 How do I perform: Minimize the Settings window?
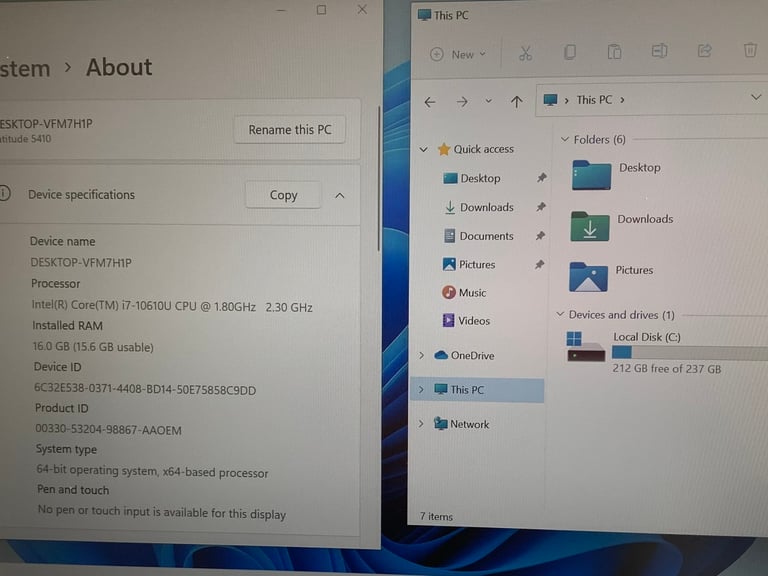click(281, 10)
